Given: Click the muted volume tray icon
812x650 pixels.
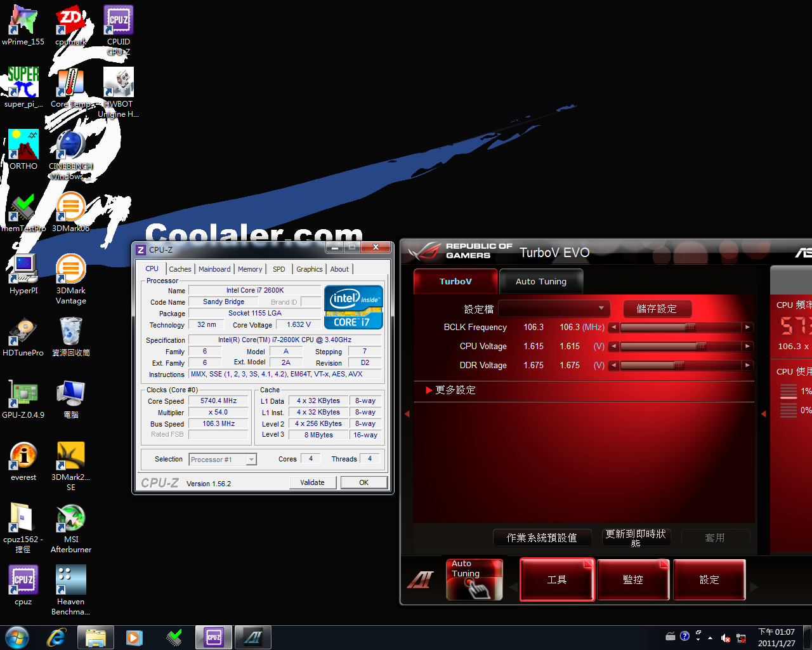Looking at the screenshot, I should pyautogui.click(x=725, y=638).
